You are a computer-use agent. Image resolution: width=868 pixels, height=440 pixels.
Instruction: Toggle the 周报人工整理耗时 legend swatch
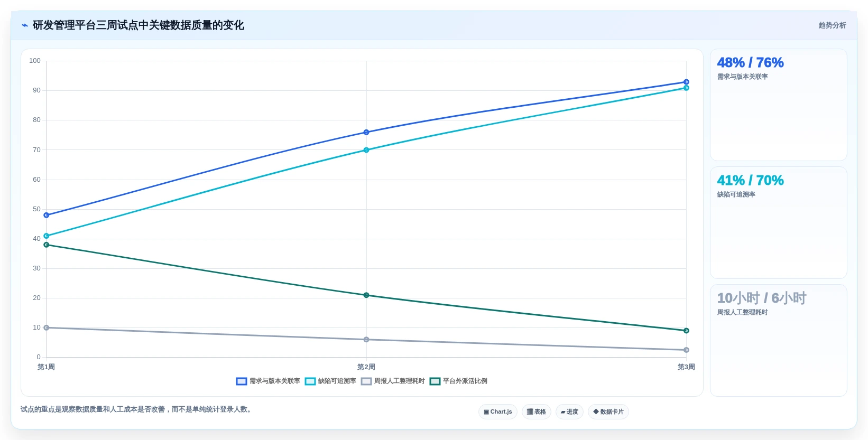point(366,381)
